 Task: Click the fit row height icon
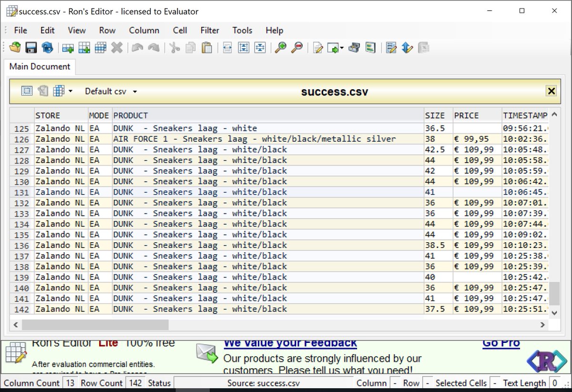244,48
